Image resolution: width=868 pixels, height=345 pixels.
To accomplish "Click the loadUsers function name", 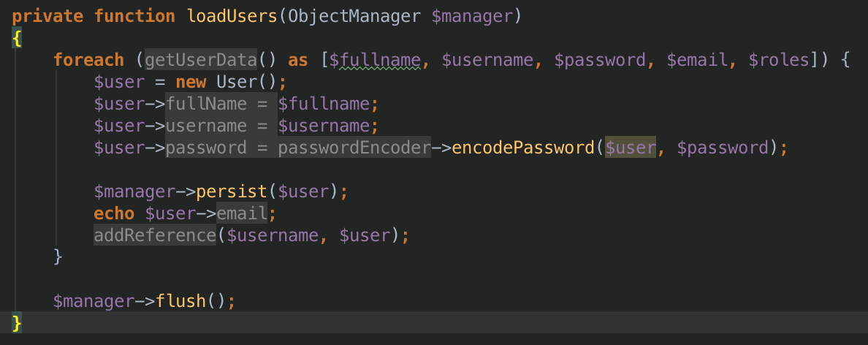I will pos(232,15).
